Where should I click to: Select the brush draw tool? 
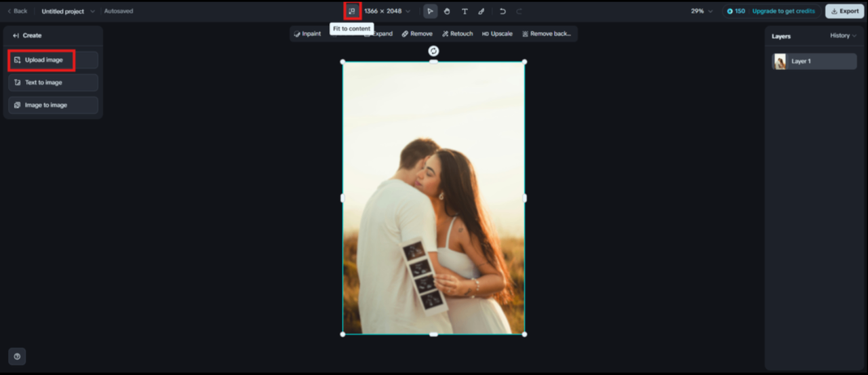tap(481, 11)
